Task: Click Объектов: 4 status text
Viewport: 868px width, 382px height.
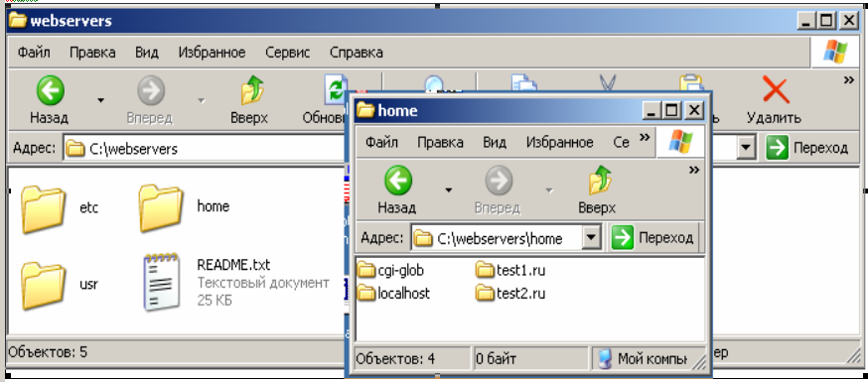Action: click(x=395, y=359)
